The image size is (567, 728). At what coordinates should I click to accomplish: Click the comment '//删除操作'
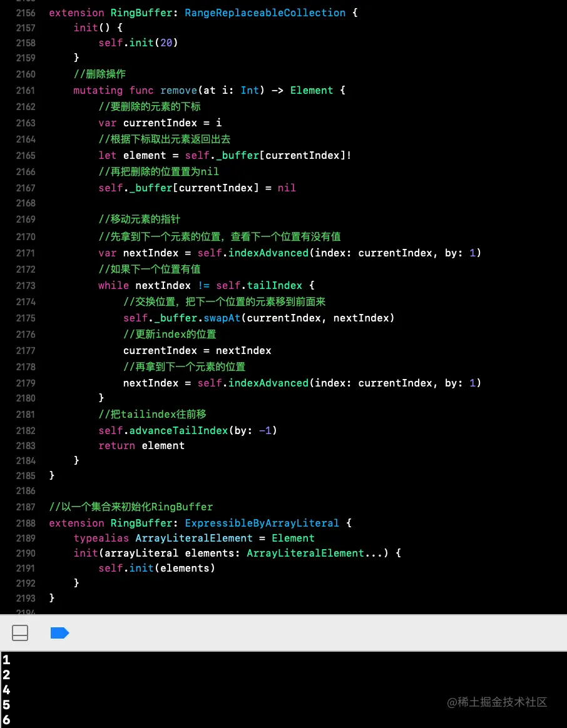click(100, 74)
